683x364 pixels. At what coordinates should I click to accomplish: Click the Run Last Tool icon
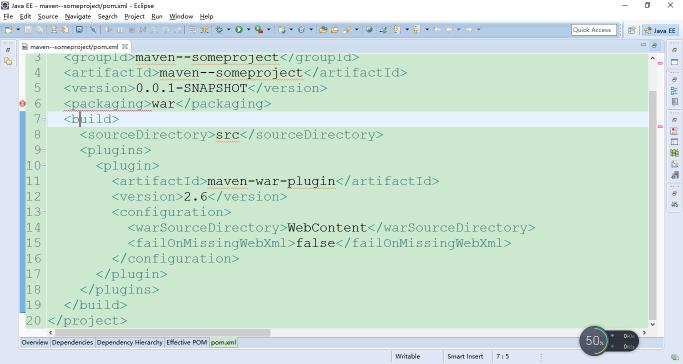tap(259, 30)
